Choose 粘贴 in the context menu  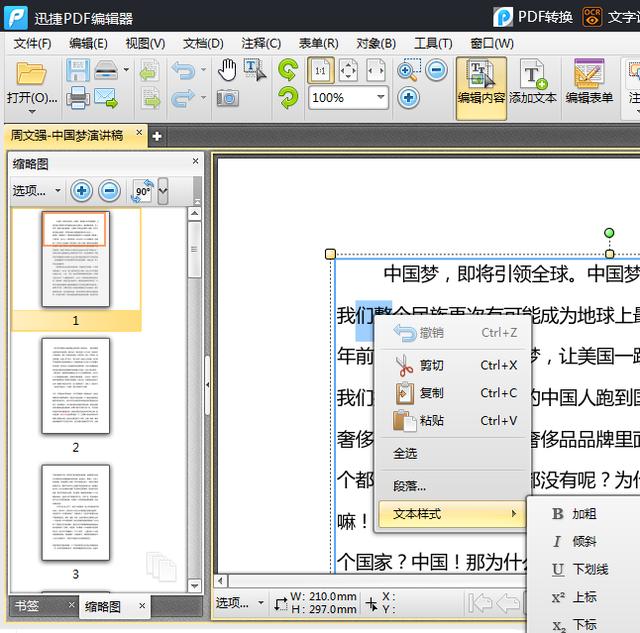[453, 421]
